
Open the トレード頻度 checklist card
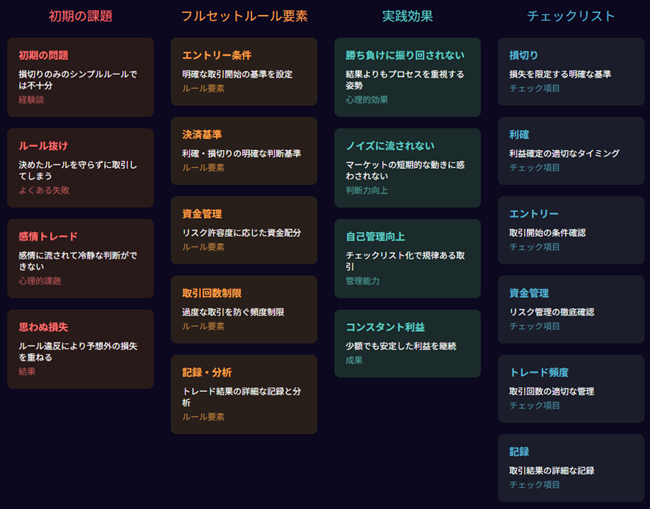571,388
